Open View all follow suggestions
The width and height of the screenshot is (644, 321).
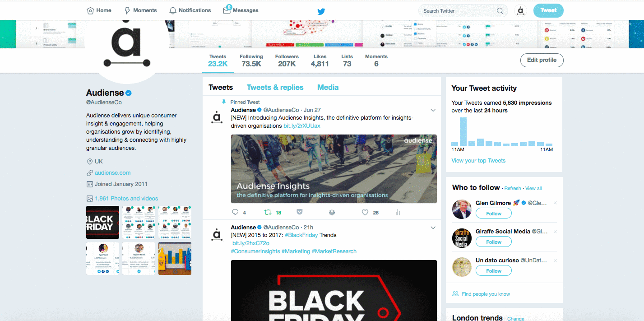tap(533, 188)
